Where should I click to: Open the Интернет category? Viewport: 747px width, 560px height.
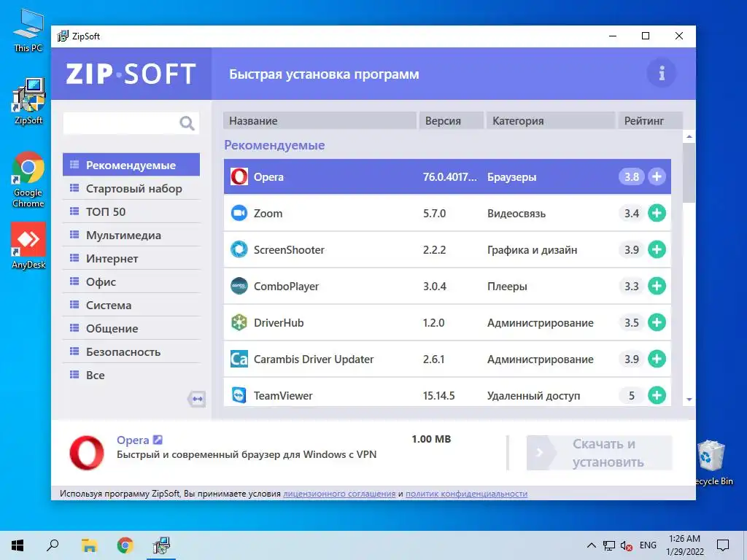pos(131,258)
